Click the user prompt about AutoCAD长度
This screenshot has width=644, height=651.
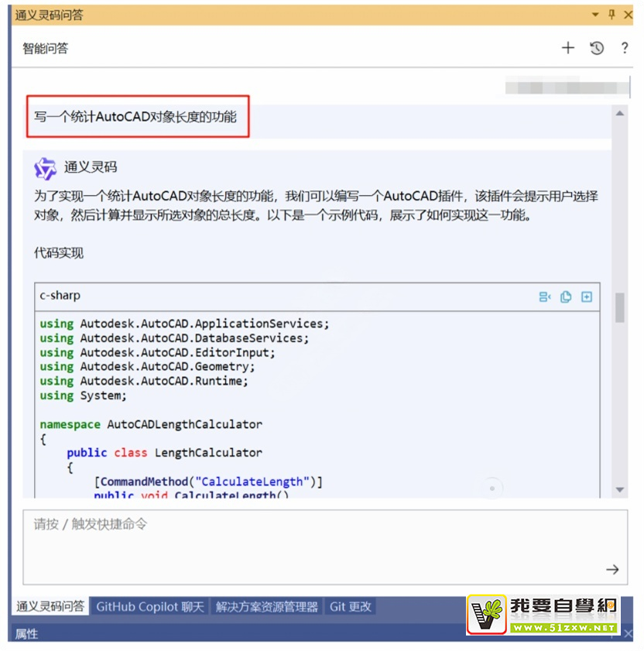(x=136, y=118)
